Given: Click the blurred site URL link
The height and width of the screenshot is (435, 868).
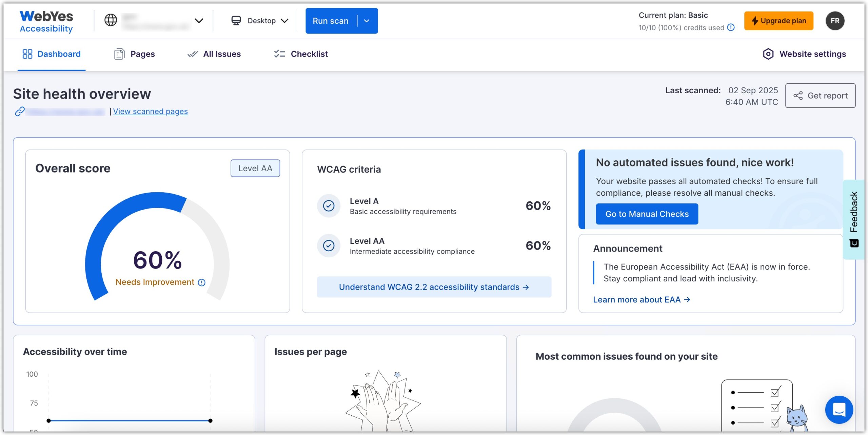Looking at the screenshot, I should pyautogui.click(x=66, y=112).
